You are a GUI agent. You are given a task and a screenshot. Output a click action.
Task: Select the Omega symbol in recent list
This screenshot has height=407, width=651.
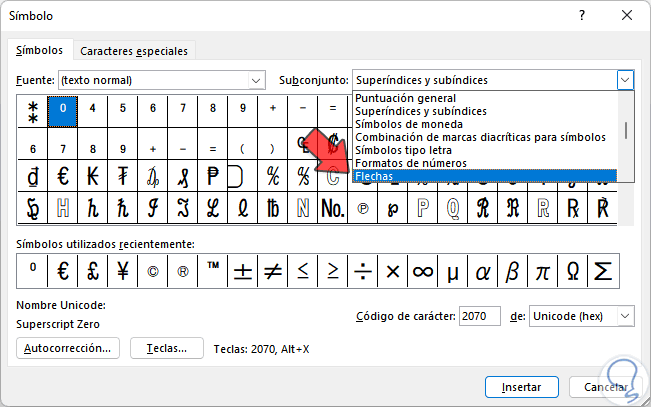573,270
